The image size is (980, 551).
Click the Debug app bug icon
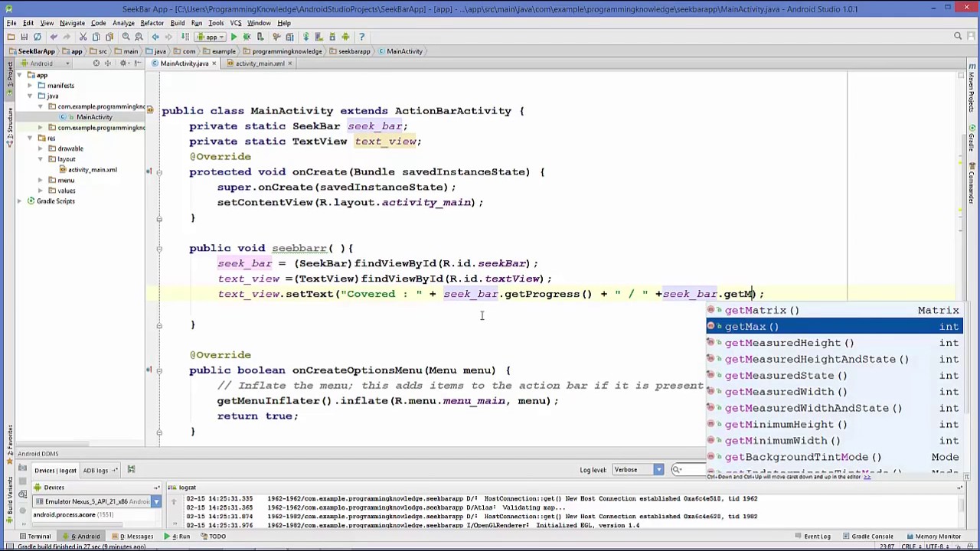(x=247, y=37)
